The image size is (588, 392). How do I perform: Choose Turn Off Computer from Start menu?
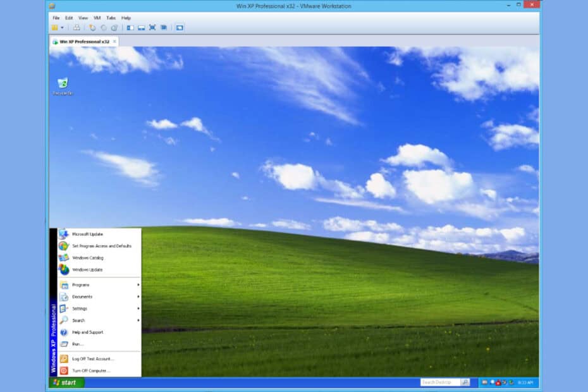(89, 369)
